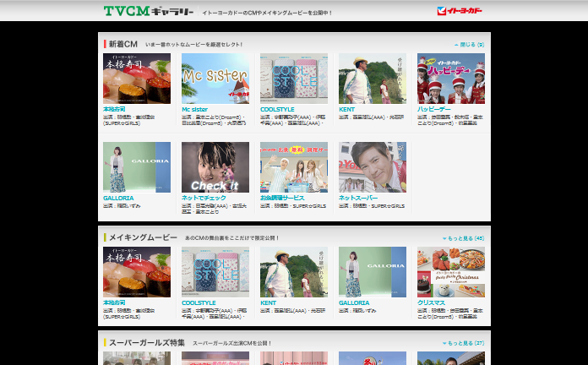Click the ネットでチェック title link
The image size is (588, 365).
[x=204, y=198]
